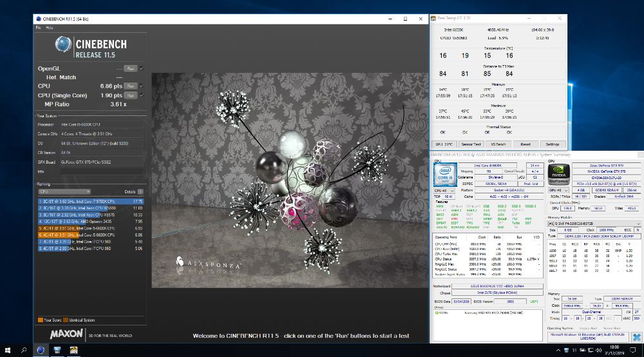This screenshot has width=644, height=357.
Task: Open the notification center
Action: [633, 351]
